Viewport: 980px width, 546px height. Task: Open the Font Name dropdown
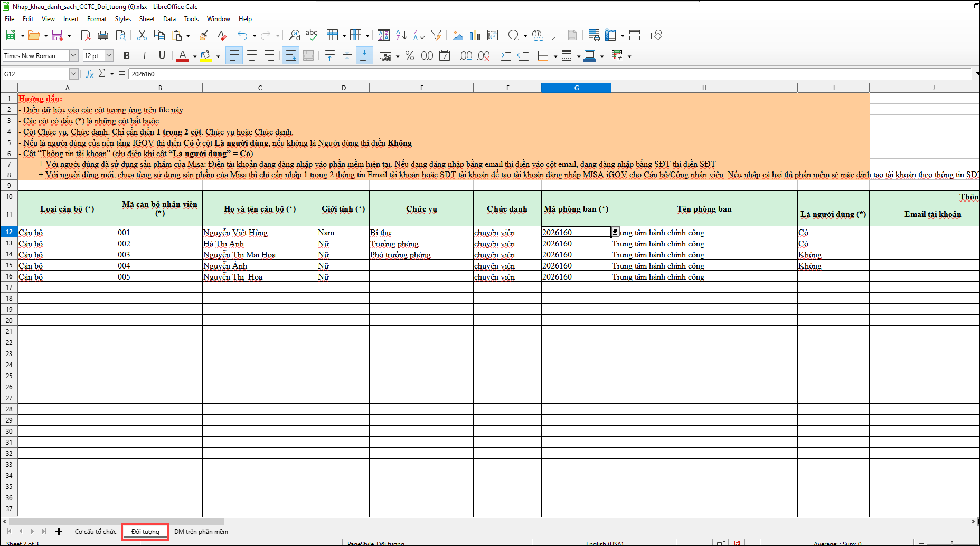74,56
